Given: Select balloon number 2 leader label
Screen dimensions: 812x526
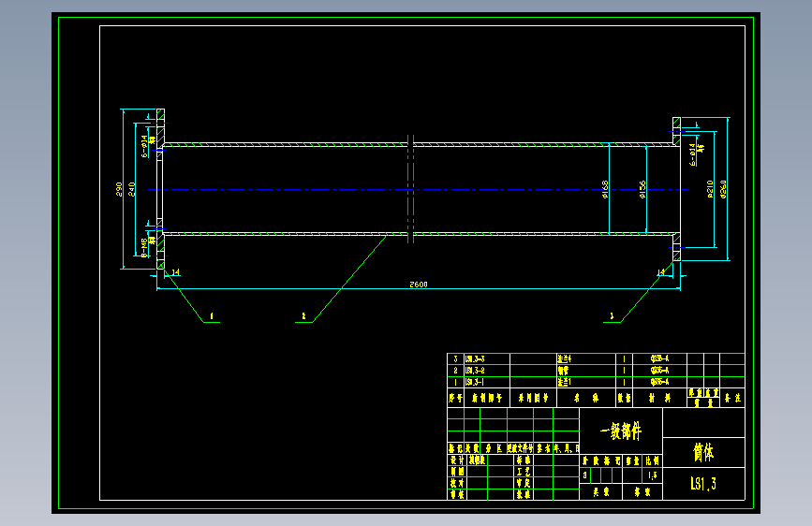Looking at the screenshot, I should [x=303, y=315].
